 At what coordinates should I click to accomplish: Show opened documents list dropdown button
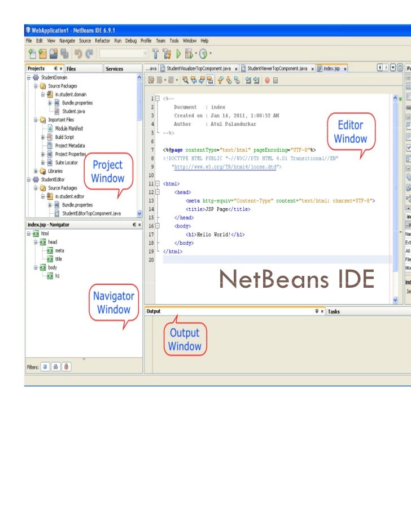point(393,68)
